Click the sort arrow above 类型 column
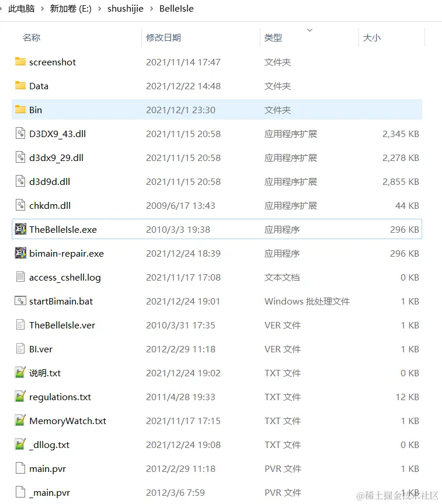Viewport: 442px width, 504px height. (x=310, y=30)
